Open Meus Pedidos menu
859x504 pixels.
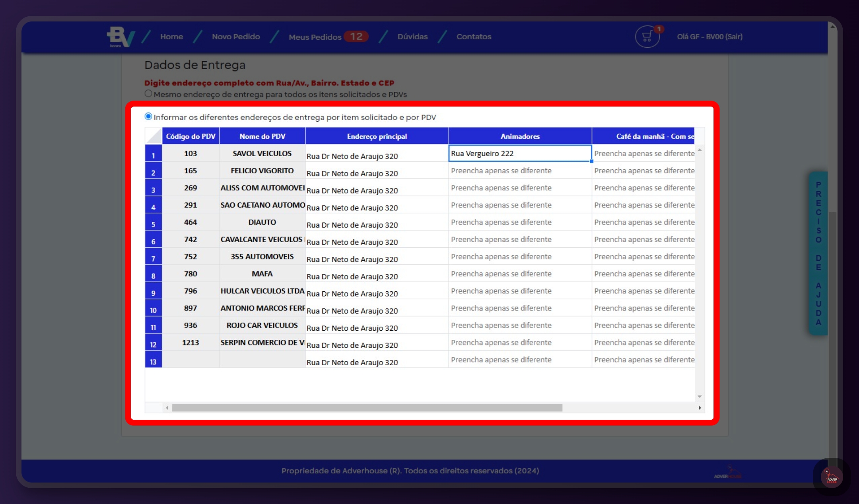click(315, 37)
